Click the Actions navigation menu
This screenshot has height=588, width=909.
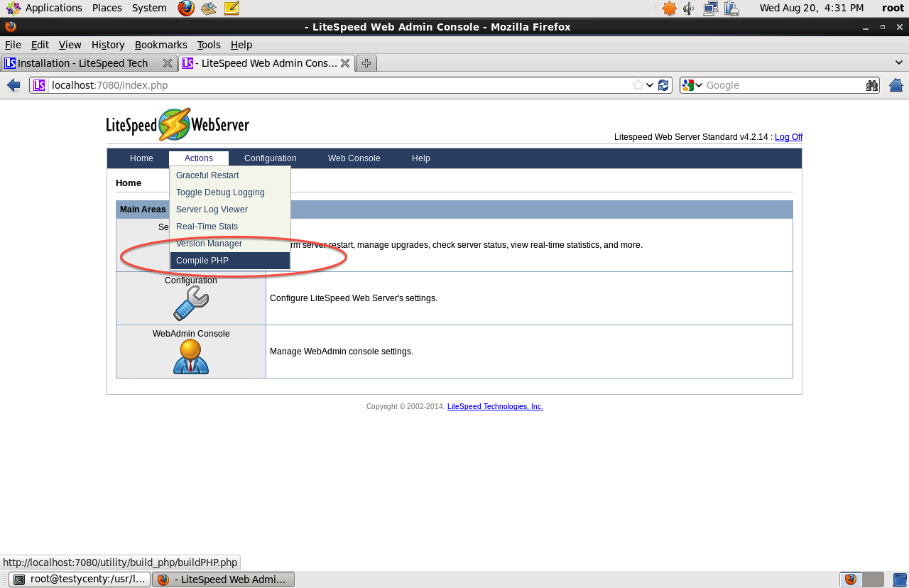(x=199, y=158)
